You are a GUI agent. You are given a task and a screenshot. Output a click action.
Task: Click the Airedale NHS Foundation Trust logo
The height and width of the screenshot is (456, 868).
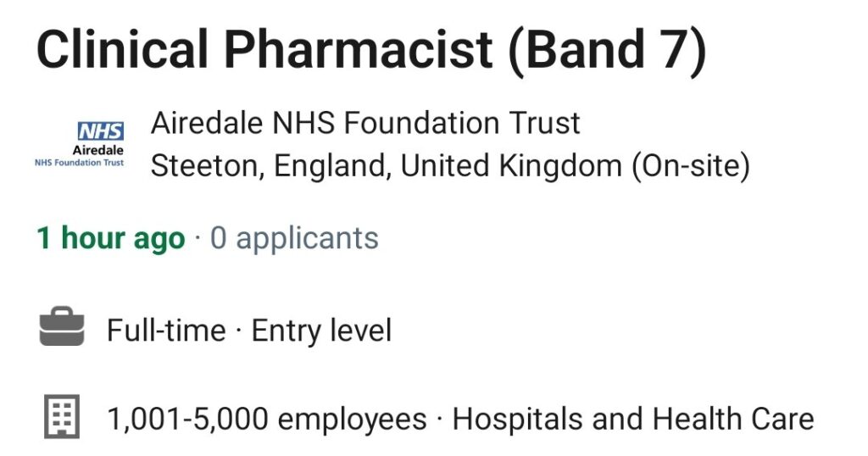tap(80, 144)
